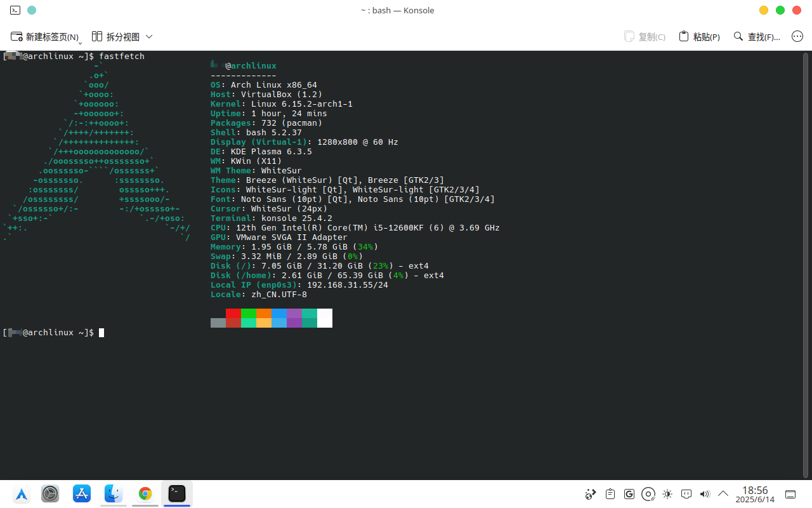Screen dimensions: 812x508
Task: Click the 'Shell: bash 5.2.37' line
Action: pyautogui.click(x=256, y=132)
